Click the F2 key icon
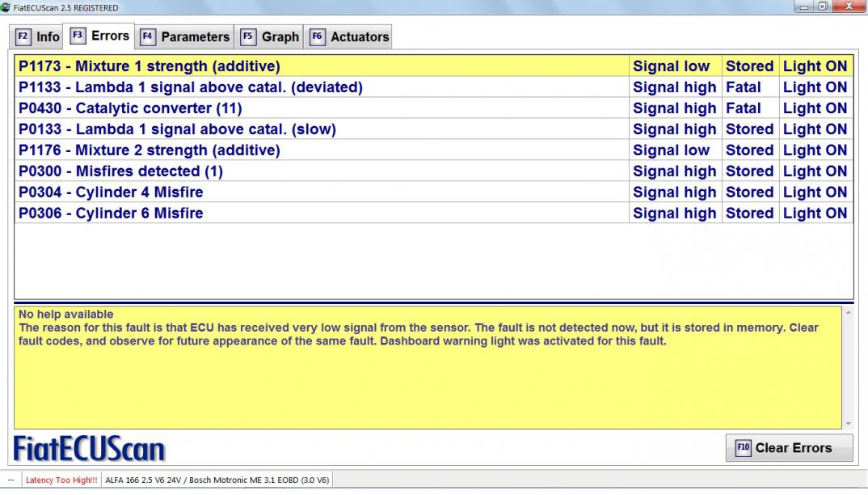 tap(23, 36)
